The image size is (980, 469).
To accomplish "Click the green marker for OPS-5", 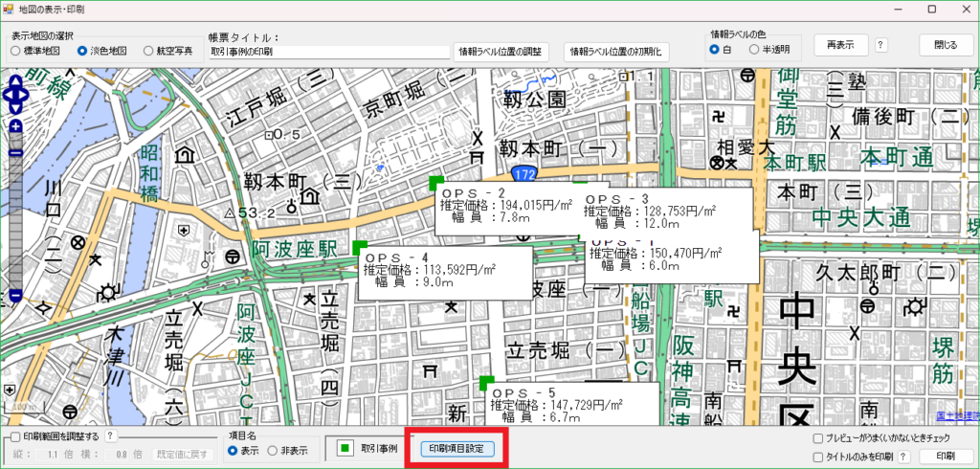I will point(485,383).
